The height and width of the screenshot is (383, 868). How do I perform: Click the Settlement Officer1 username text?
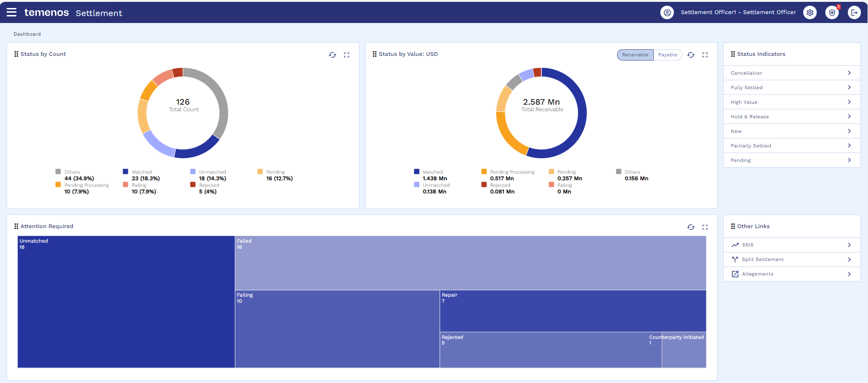(x=738, y=13)
